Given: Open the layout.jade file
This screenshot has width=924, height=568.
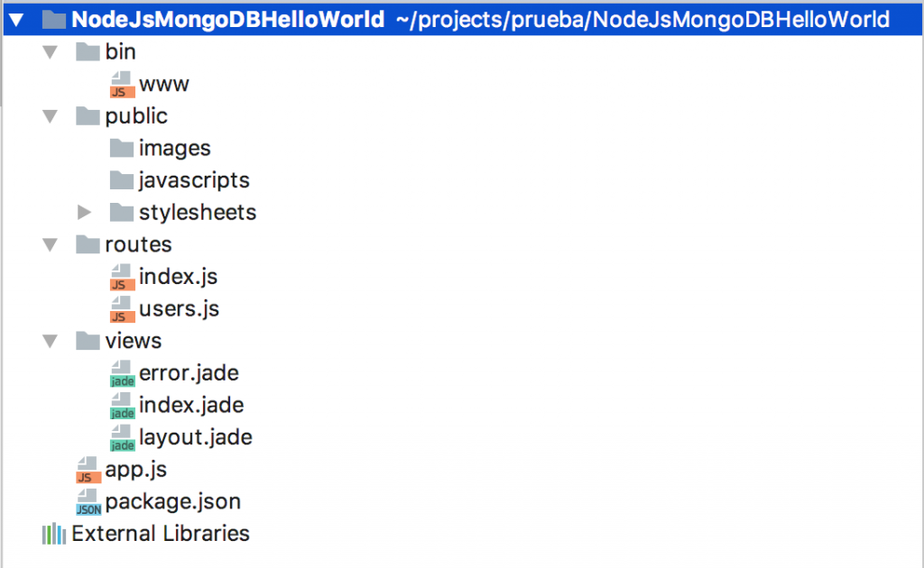Looking at the screenshot, I should point(196,437).
